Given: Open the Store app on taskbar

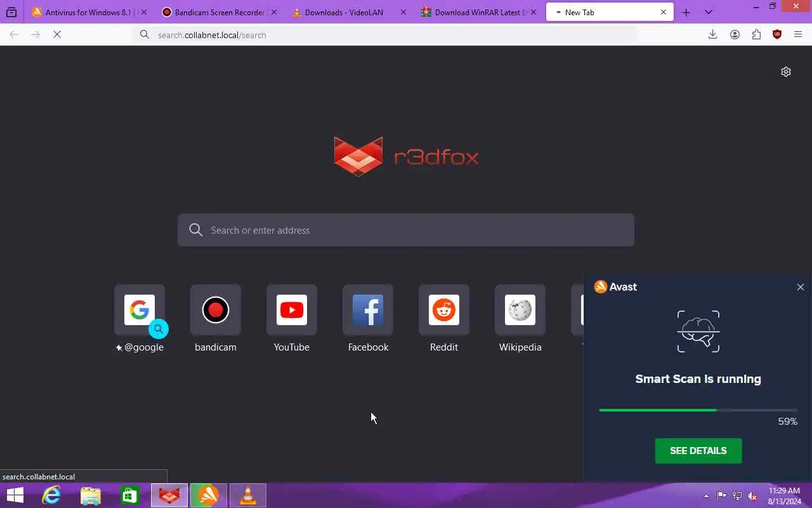Looking at the screenshot, I should [130, 495].
